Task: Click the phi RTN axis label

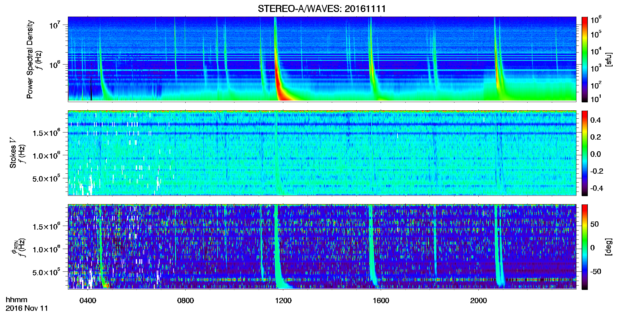Action: coord(14,247)
